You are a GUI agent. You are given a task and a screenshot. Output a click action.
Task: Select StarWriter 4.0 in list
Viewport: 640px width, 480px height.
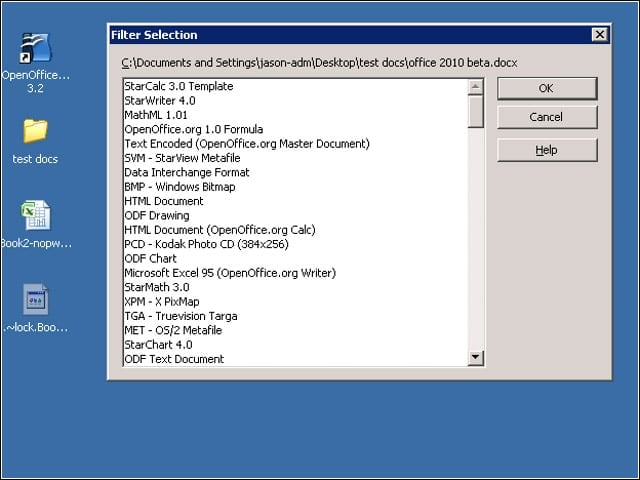coord(296,100)
